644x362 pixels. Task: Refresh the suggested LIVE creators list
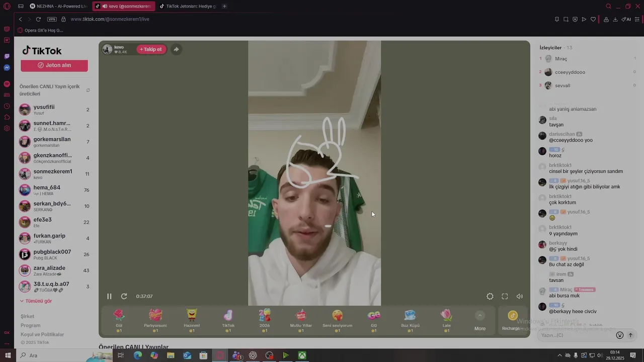coord(88,90)
